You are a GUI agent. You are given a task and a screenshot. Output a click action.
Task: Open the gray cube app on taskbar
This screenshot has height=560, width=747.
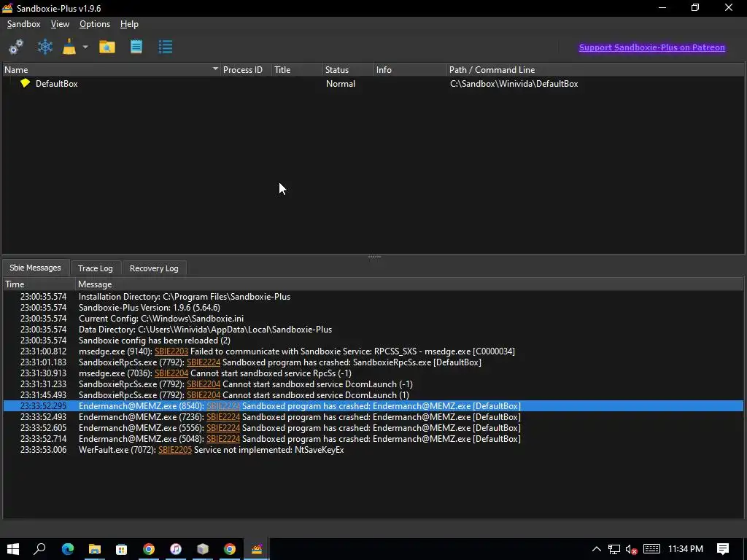(x=203, y=549)
